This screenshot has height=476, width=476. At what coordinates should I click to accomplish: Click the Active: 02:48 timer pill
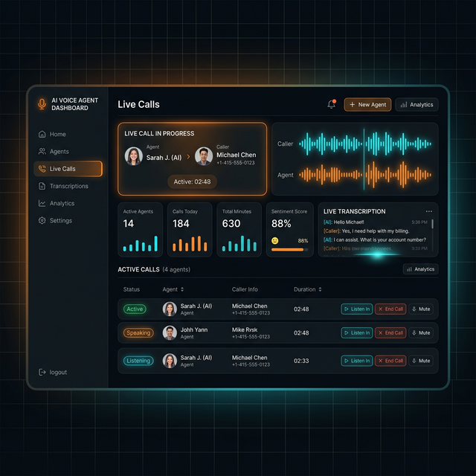(x=192, y=181)
